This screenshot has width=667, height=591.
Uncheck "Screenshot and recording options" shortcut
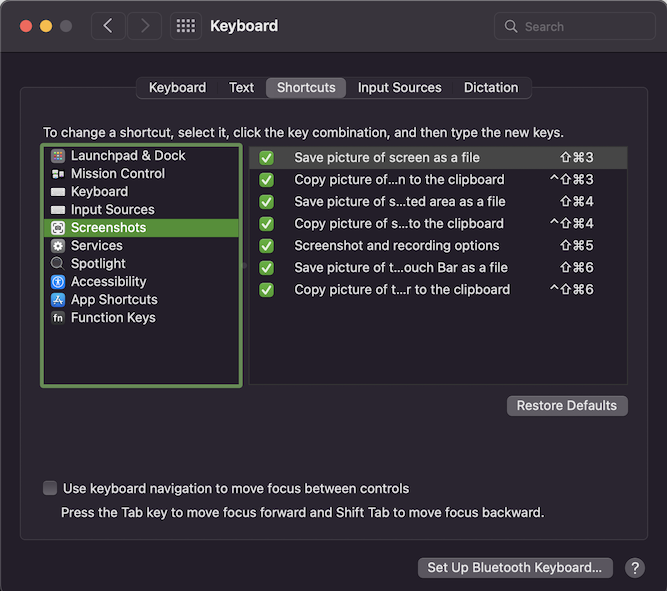pyautogui.click(x=267, y=246)
